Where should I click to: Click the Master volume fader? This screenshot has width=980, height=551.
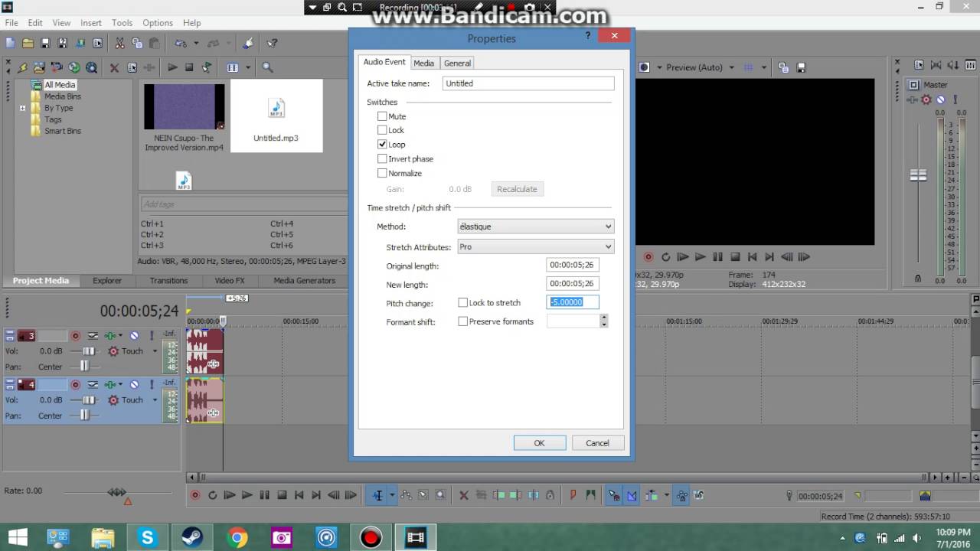click(918, 174)
